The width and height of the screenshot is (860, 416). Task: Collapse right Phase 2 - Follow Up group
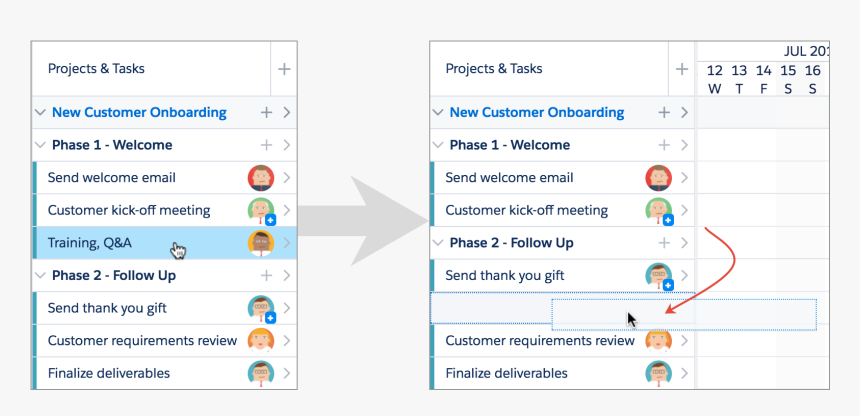click(438, 243)
